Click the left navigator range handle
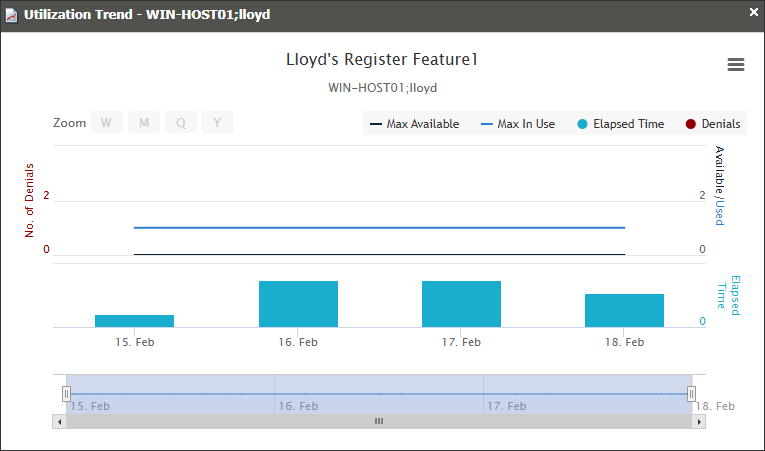765x451 pixels. (66, 393)
